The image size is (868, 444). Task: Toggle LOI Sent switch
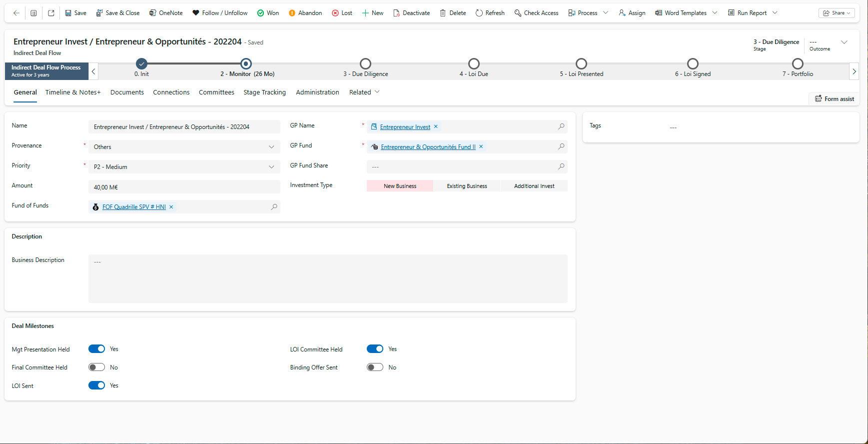(x=96, y=385)
